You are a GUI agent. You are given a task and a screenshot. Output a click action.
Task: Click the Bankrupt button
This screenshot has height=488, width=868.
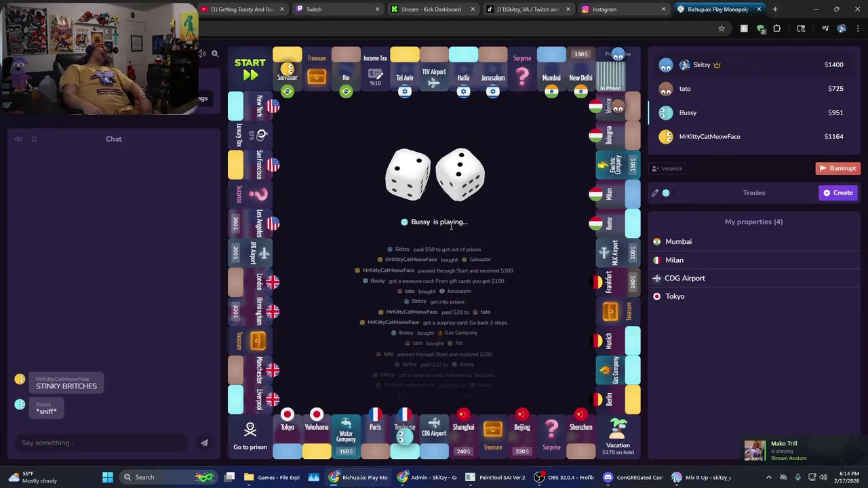tap(837, 168)
